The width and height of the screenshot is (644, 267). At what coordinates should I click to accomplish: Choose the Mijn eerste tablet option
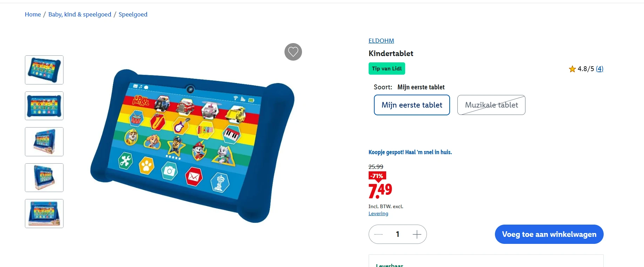pyautogui.click(x=412, y=105)
